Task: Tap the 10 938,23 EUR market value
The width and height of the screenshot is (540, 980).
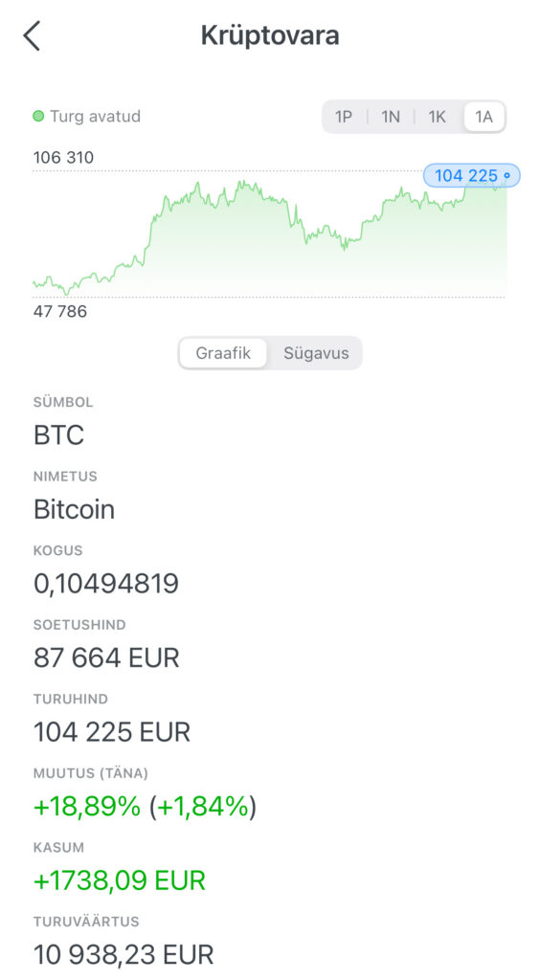Action: tap(124, 955)
